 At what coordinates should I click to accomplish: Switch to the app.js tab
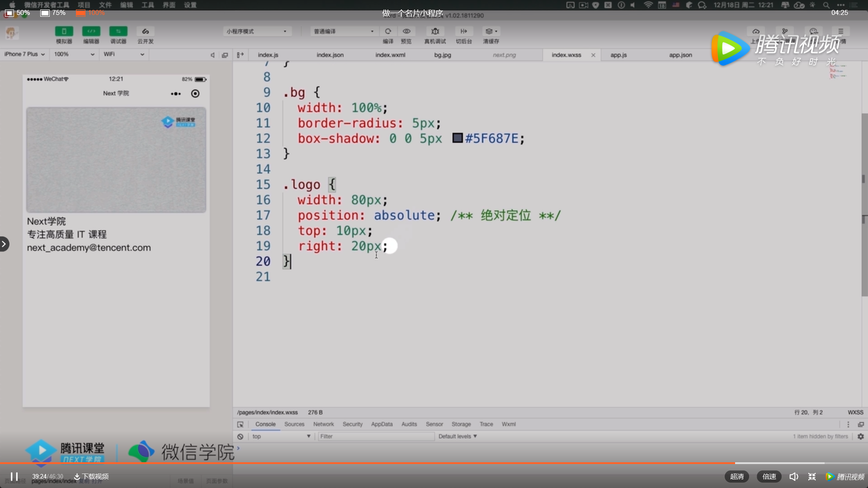pos(618,55)
